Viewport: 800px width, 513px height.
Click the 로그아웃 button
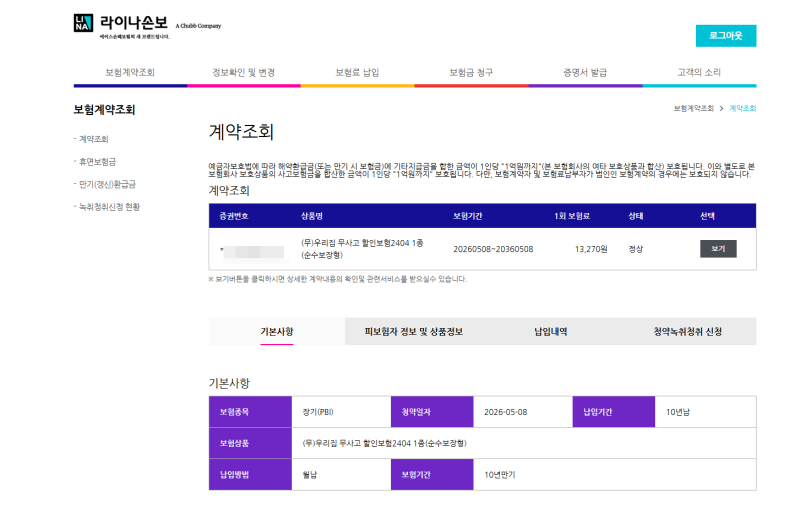pyautogui.click(x=726, y=36)
